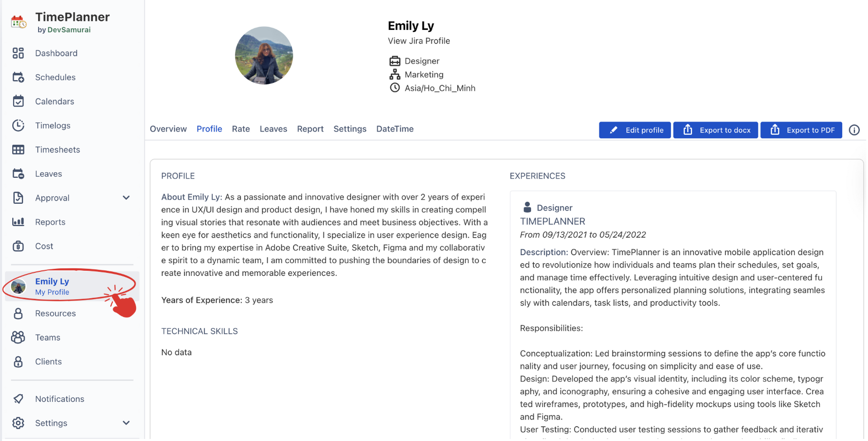Click the Cost money bag icon
Screen dimensions: 868x441
18,246
